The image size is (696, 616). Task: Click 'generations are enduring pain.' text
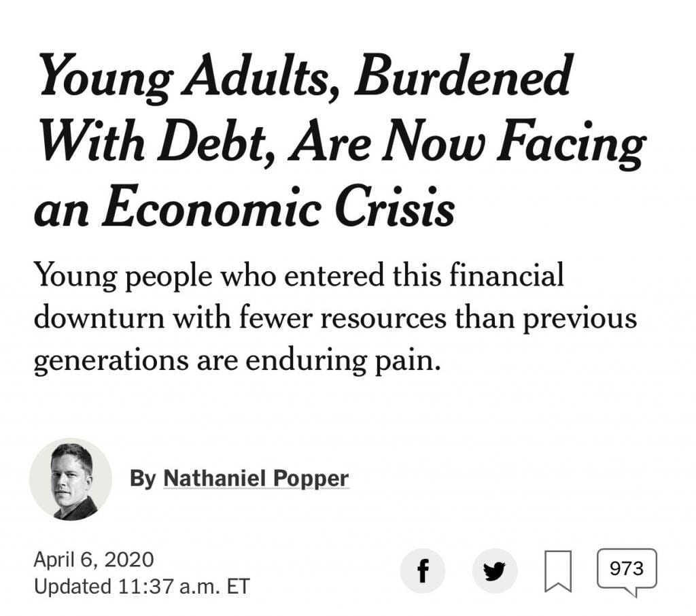237,360
